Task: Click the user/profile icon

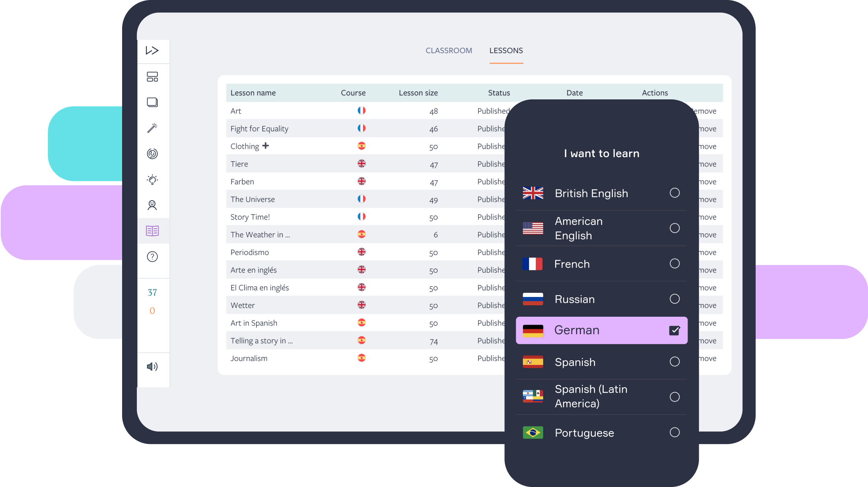Action: [152, 206]
